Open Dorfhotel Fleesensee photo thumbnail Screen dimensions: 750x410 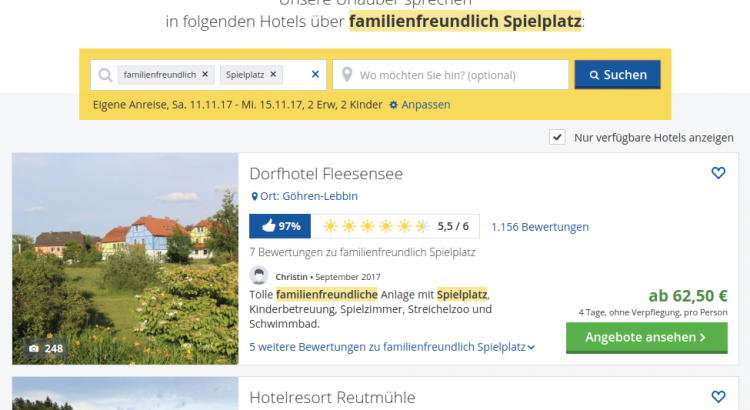pyautogui.click(x=125, y=258)
